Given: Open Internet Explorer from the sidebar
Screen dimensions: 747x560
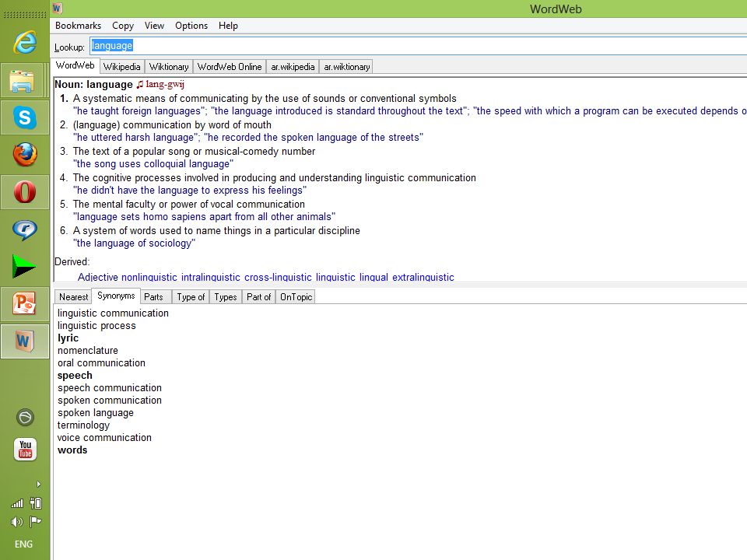Looking at the screenshot, I should coord(25,42).
